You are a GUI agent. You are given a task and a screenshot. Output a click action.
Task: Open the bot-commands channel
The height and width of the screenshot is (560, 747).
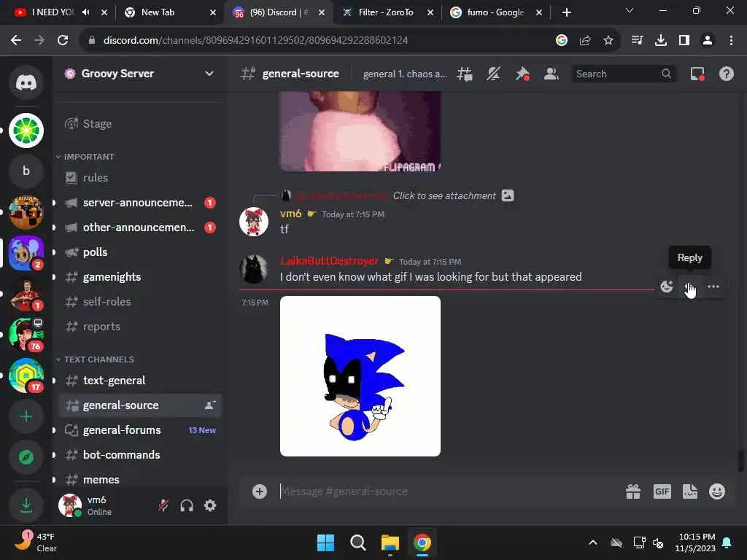click(x=139, y=455)
